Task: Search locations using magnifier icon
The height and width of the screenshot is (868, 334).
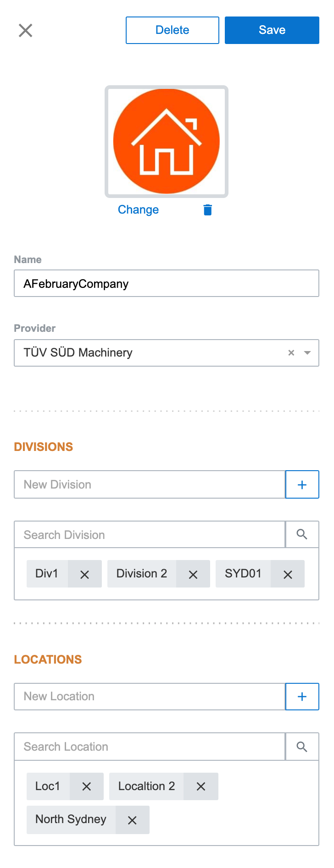Action: (302, 747)
